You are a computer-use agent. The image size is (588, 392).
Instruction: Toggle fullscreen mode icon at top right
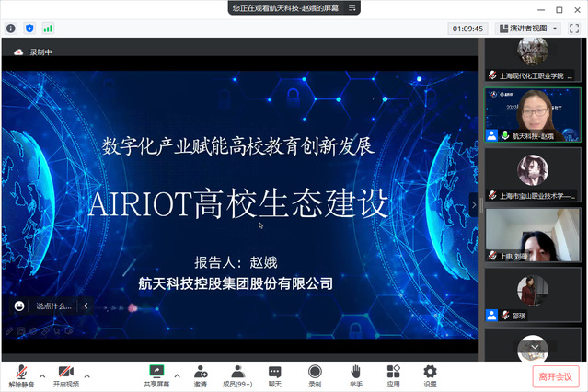574,29
